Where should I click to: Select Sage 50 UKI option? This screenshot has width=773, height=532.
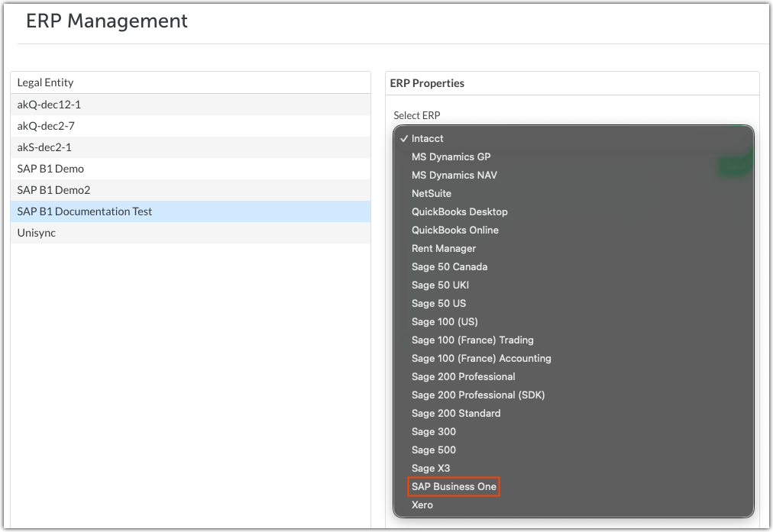(x=574, y=285)
